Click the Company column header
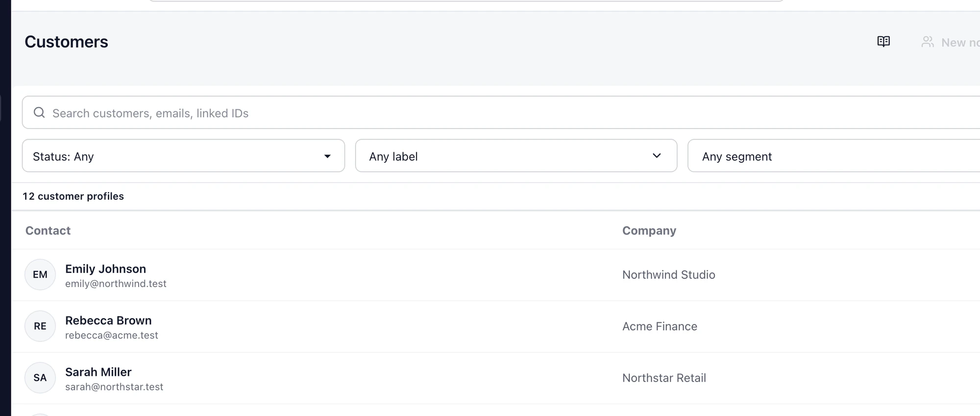This screenshot has height=416, width=980. pos(649,231)
